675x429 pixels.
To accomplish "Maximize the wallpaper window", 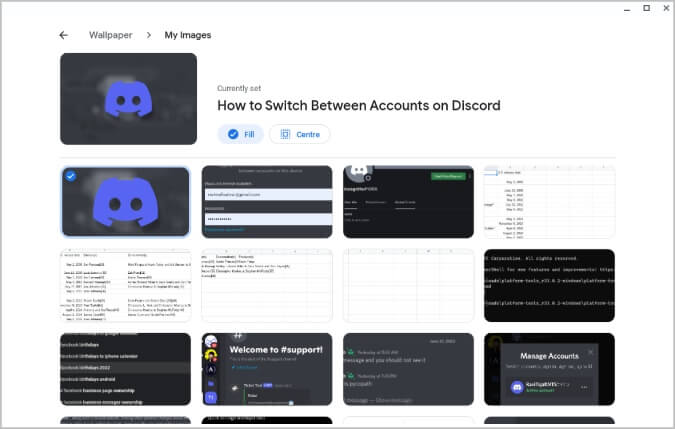I will (x=647, y=8).
